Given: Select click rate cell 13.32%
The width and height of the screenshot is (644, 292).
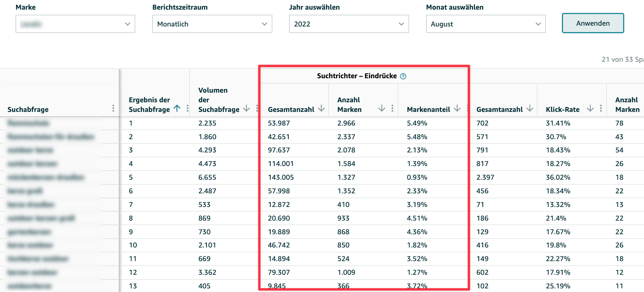Looking at the screenshot, I should (558, 205).
